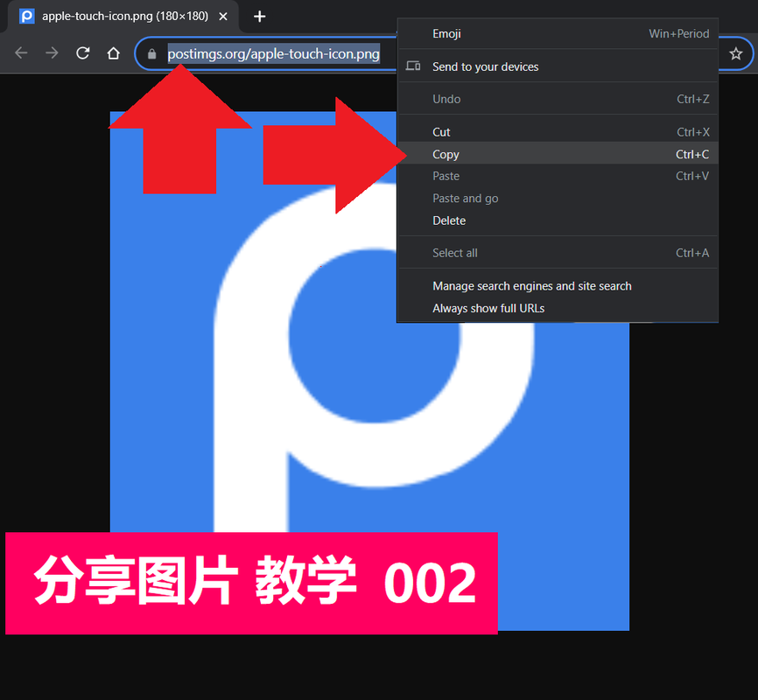Bookmark this page with the star icon
758x700 pixels.
[735, 53]
